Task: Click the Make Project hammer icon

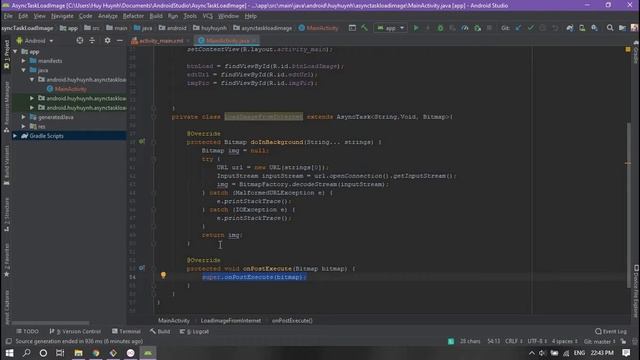Action: tap(364, 28)
